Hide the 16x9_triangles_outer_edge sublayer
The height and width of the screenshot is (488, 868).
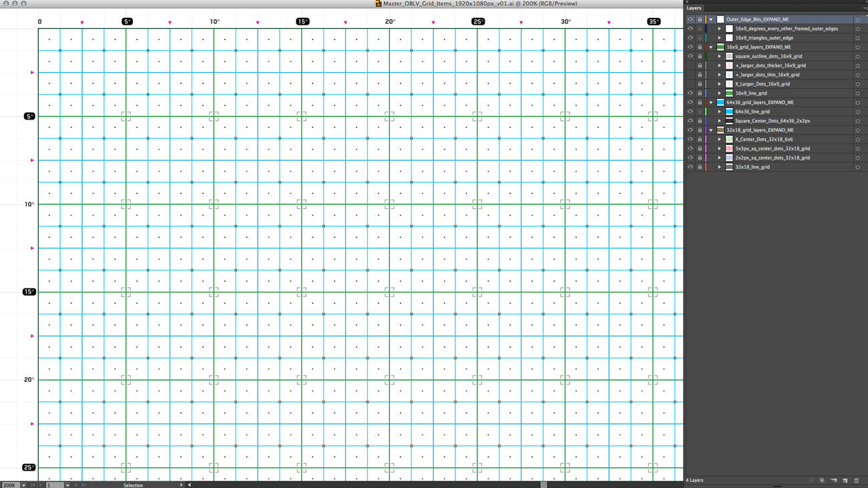point(690,38)
